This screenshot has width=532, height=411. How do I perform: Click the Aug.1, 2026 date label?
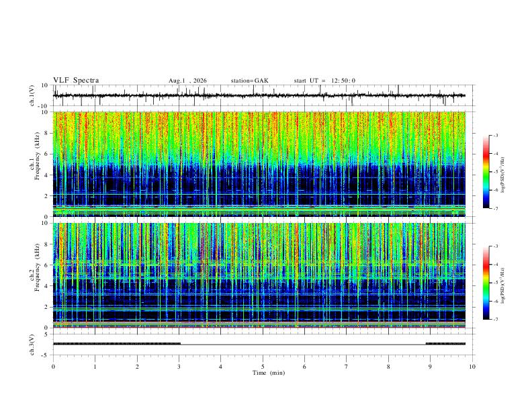click(187, 81)
